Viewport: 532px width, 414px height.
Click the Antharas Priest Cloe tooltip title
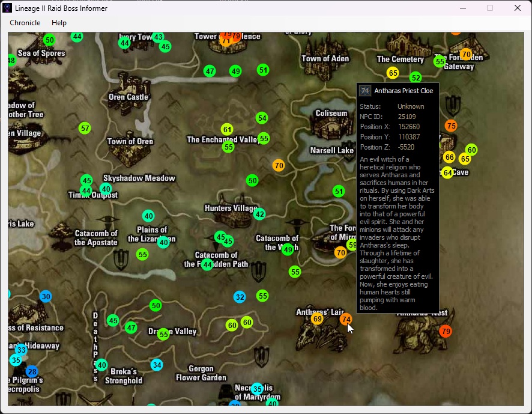pyautogui.click(x=404, y=91)
